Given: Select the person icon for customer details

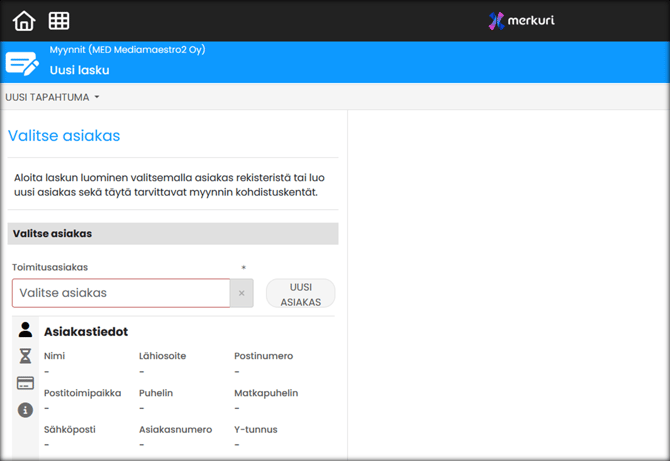Looking at the screenshot, I should [x=25, y=330].
